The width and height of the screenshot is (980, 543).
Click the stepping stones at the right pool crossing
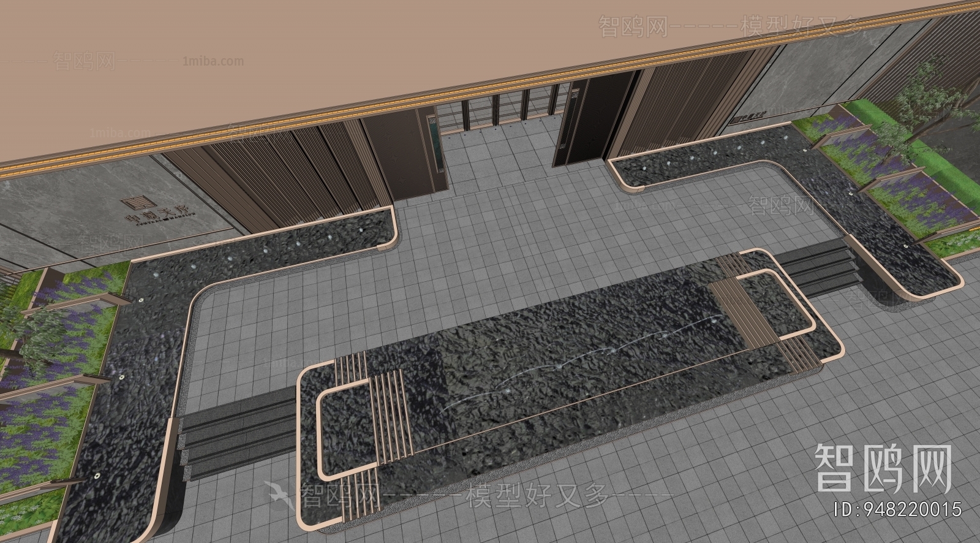821,265
